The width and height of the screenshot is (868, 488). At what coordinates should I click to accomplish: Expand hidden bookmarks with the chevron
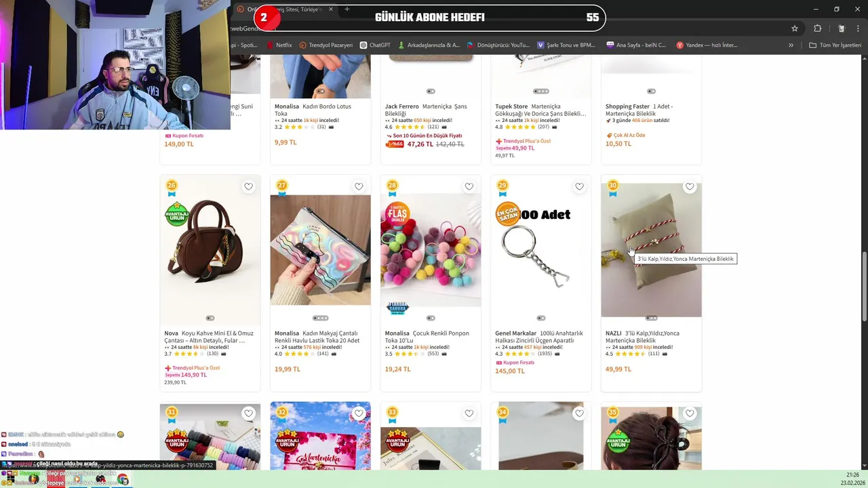click(x=791, y=45)
